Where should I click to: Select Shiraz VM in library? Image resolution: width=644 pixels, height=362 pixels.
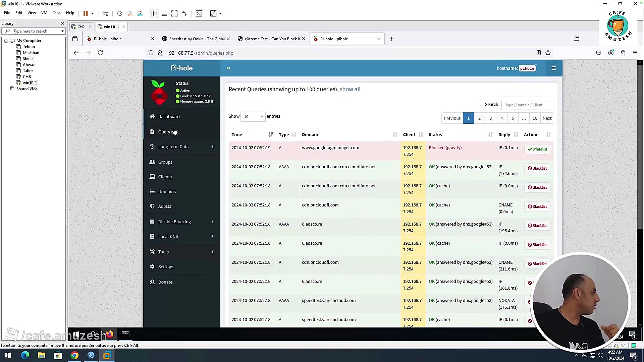point(28,59)
